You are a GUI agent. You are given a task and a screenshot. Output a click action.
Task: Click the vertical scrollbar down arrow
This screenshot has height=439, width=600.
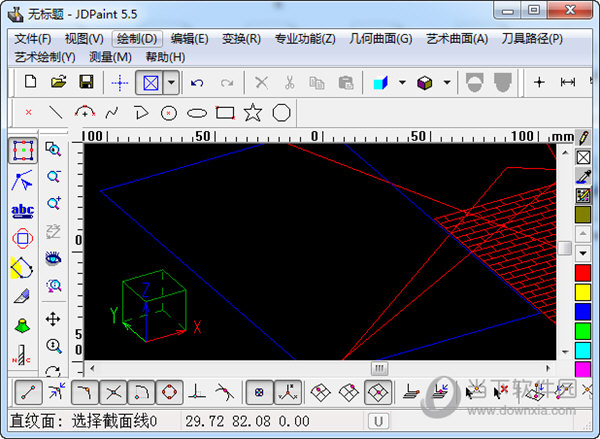click(x=566, y=351)
